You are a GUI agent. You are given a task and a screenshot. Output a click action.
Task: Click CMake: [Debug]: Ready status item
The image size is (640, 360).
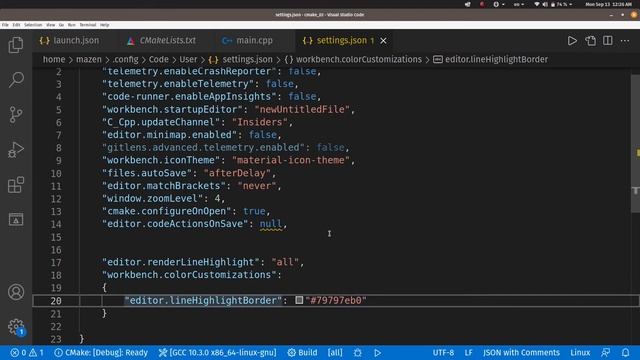point(101,353)
